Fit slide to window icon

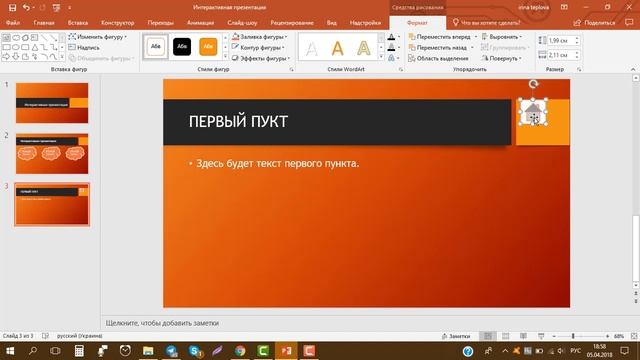pyautogui.click(x=634, y=336)
